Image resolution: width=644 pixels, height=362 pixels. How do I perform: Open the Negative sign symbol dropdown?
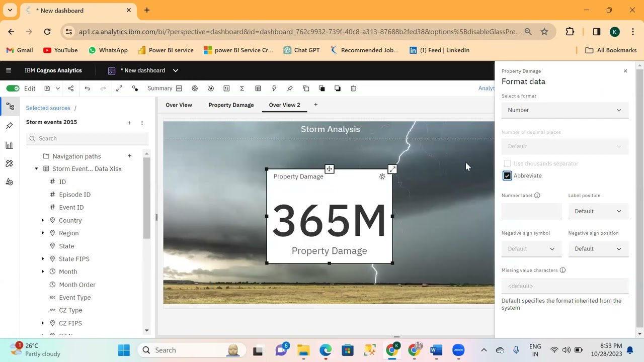coord(531,249)
